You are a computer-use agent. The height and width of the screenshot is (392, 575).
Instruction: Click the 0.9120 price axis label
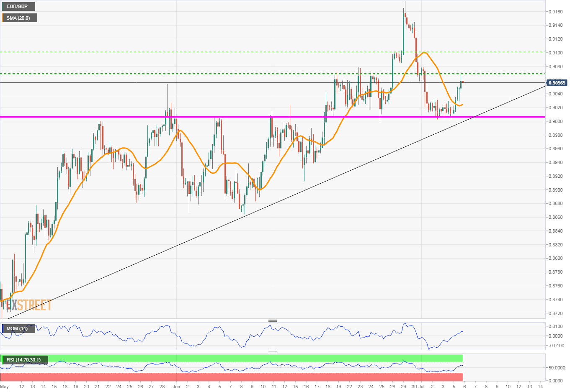[556, 39]
